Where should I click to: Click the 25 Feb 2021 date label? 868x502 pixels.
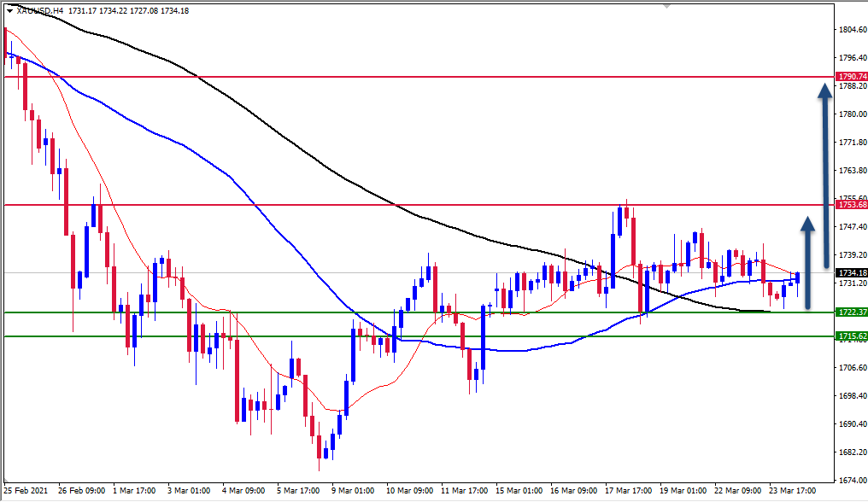point(26,490)
